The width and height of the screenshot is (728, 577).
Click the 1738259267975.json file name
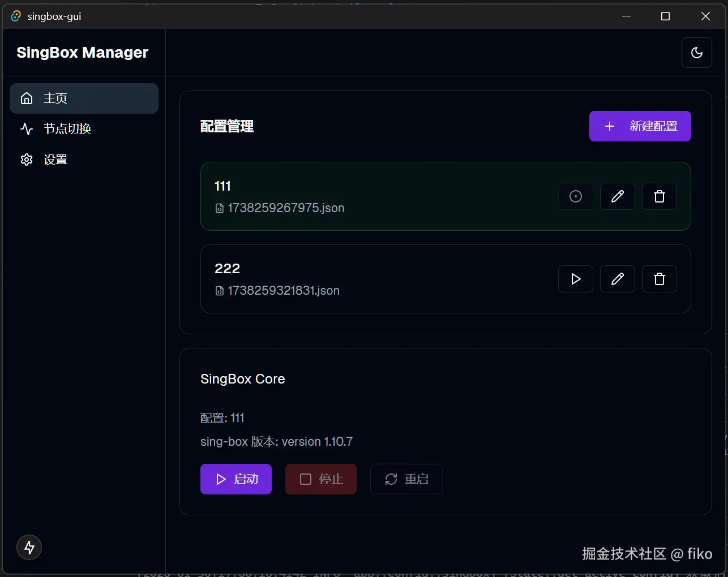pos(286,208)
